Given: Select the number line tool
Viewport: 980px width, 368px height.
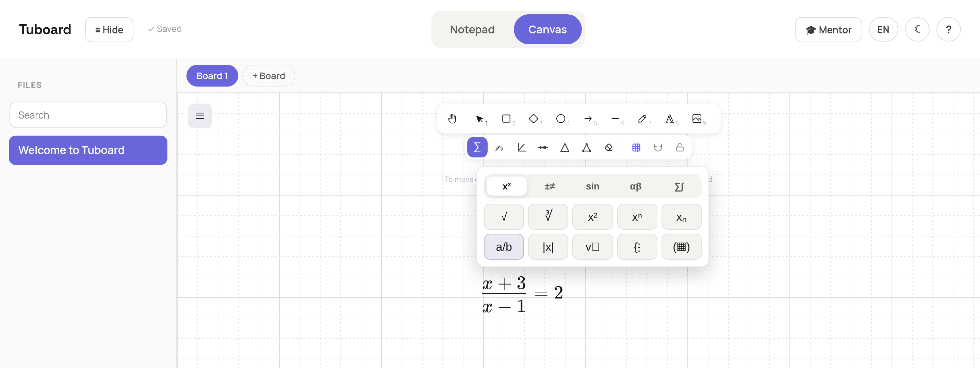Looking at the screenshot, I should click(543, 147).
